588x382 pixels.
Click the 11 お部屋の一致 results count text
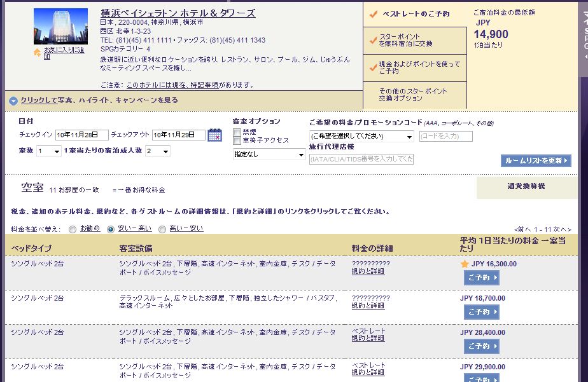pyautogui.click(x=74, y=190)
